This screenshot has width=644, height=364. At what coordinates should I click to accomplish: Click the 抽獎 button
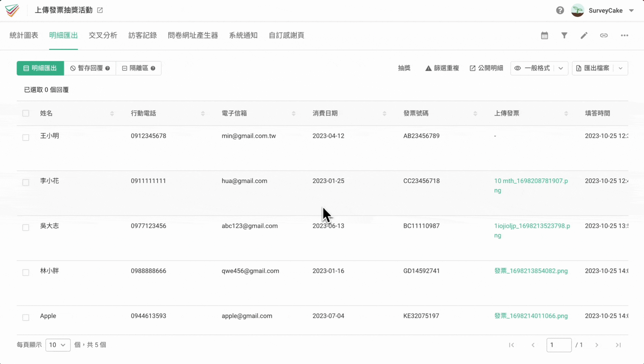[404, 68]
